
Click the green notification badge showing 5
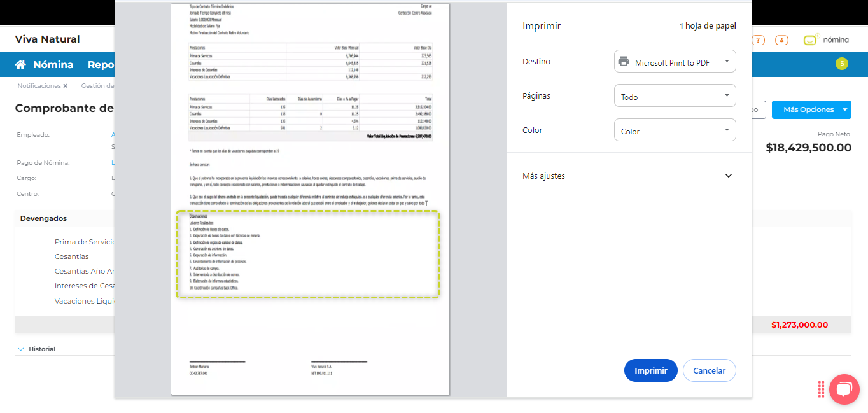click(x=841, y=64)
